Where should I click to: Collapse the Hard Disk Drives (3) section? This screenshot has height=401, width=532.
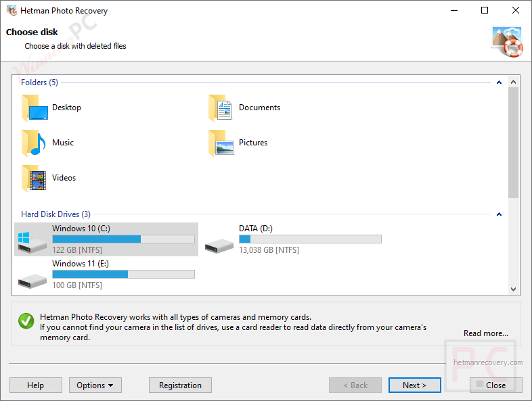tap(499, 214)
